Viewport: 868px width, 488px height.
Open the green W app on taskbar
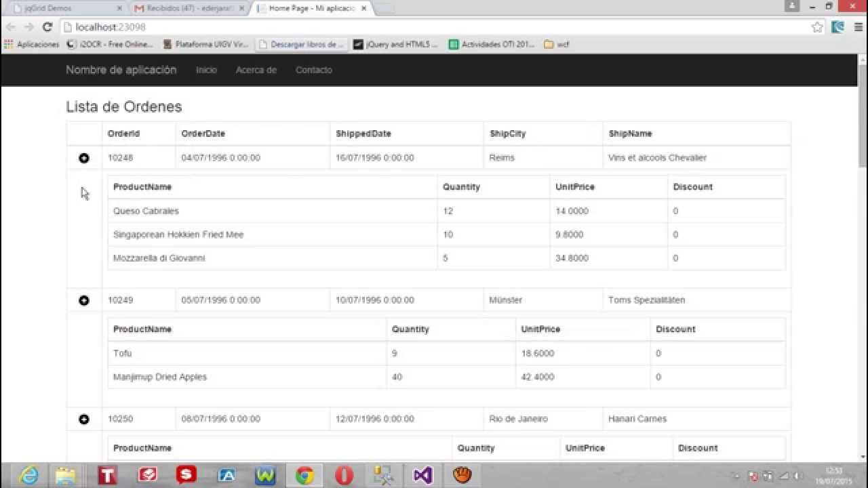click(265, 475)
